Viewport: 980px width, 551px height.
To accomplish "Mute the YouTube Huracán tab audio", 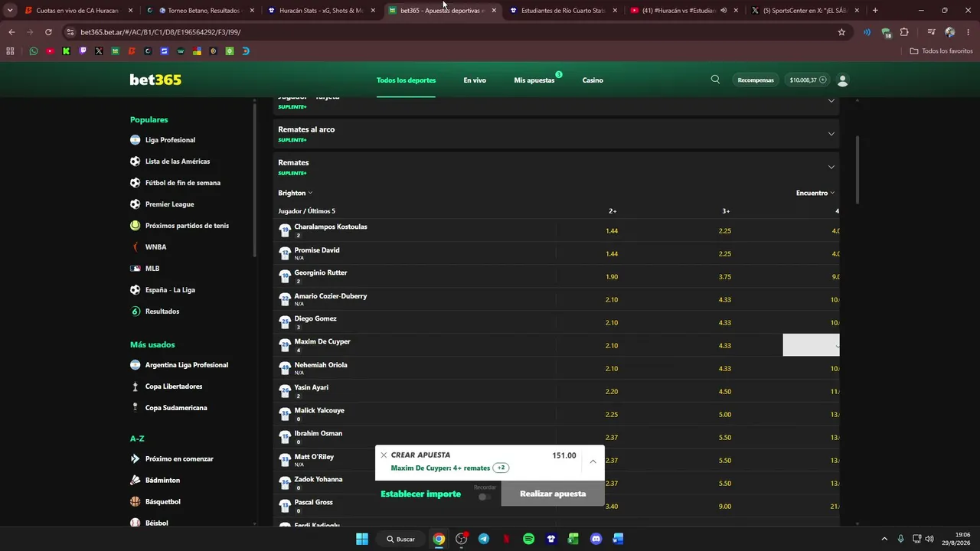I will coord(724,11).
